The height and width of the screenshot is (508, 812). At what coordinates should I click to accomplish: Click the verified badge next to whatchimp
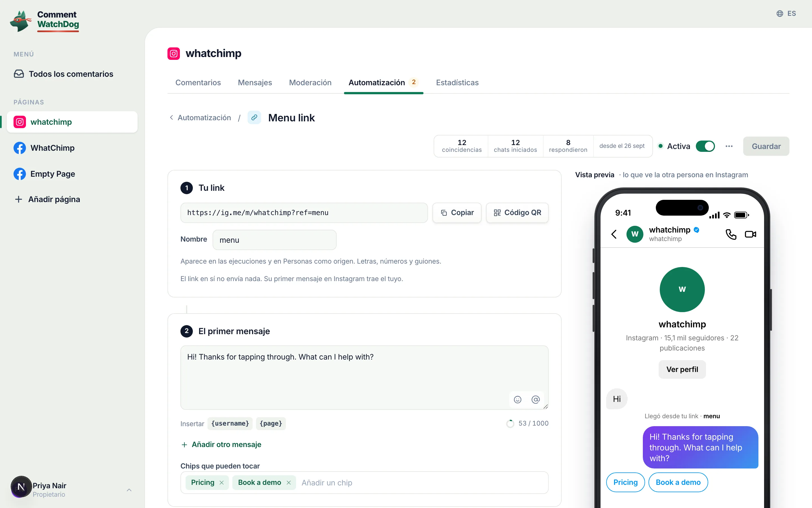pyautogui.click(x=697, y=230)
